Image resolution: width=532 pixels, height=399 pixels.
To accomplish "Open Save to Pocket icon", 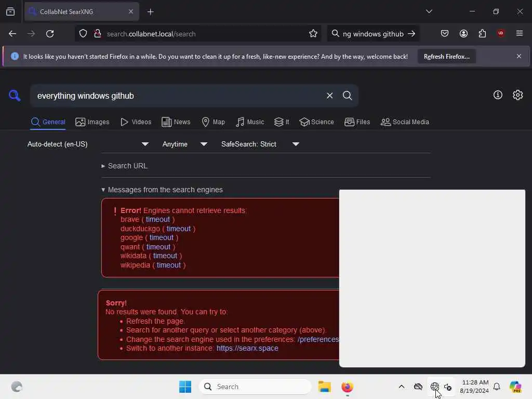I will (x=445, y=34).
